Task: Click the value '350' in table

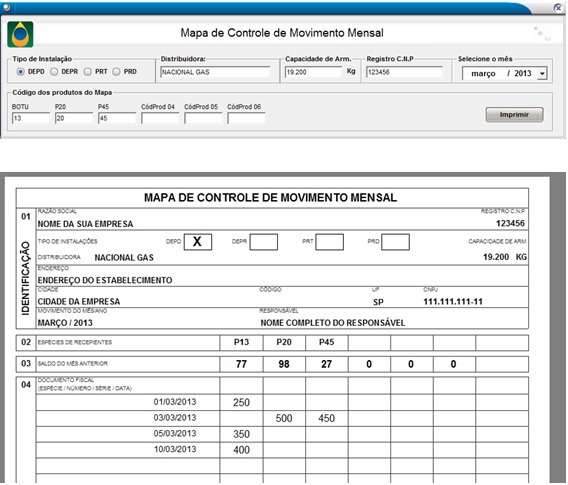Action: point(241,434)
